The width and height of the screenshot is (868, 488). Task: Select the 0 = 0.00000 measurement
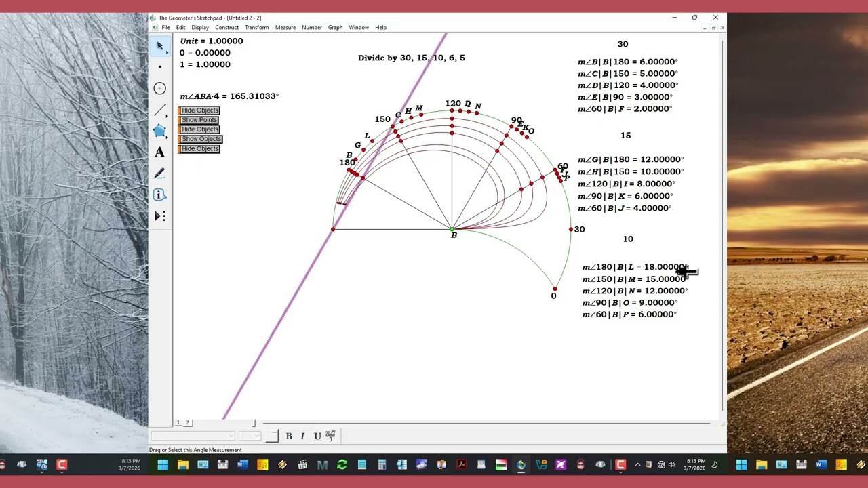tap(205, 53)
